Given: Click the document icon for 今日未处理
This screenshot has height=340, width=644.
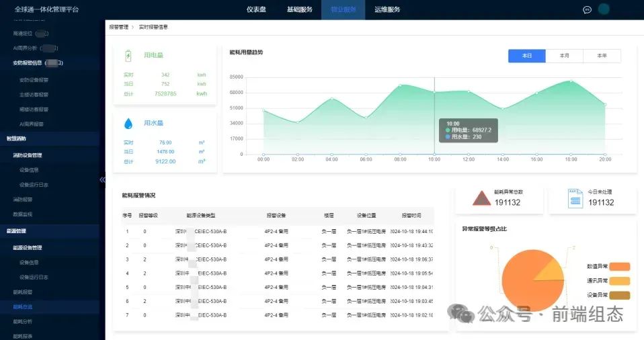Looking at the screenshot, I should tap(575, 198).
